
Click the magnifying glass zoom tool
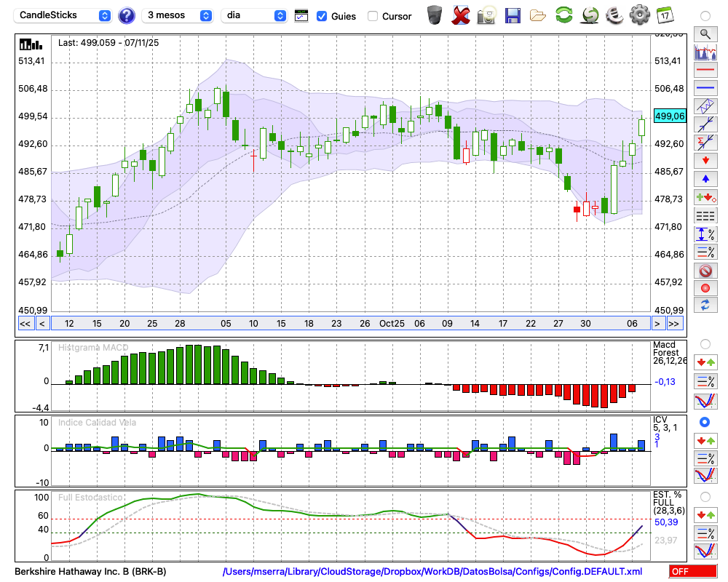coord(705,33)
